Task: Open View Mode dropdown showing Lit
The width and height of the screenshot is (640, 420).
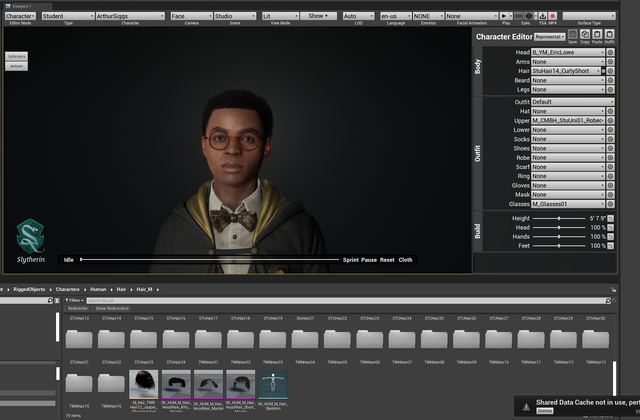Action: point(280,16)
